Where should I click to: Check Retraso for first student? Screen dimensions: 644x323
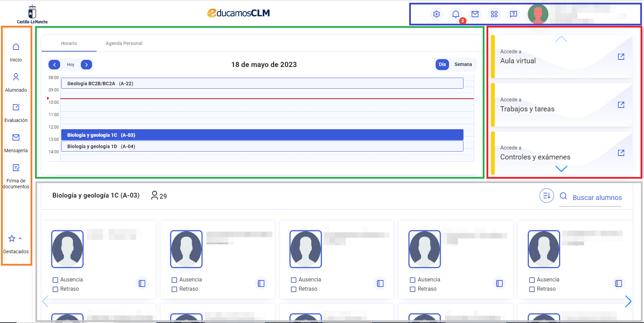(55, 289)
